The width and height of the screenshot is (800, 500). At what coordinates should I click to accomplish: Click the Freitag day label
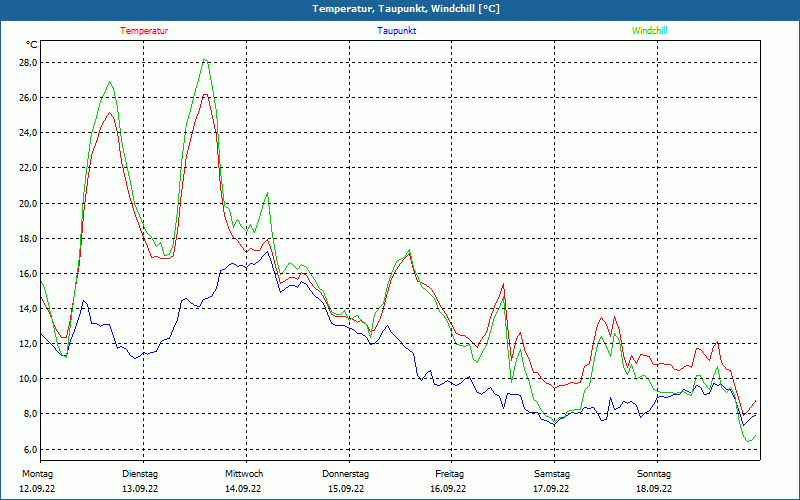pyautogui.click(x=450, y=473)
